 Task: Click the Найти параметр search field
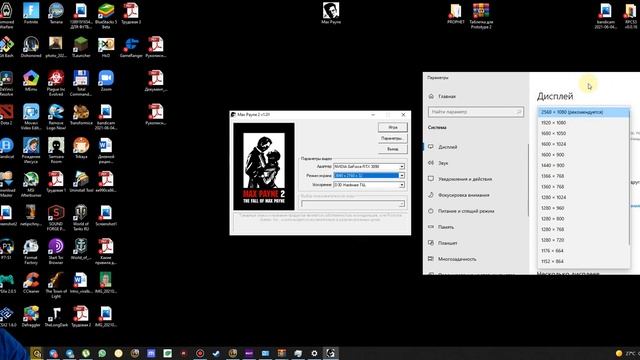tap(476, 112)
